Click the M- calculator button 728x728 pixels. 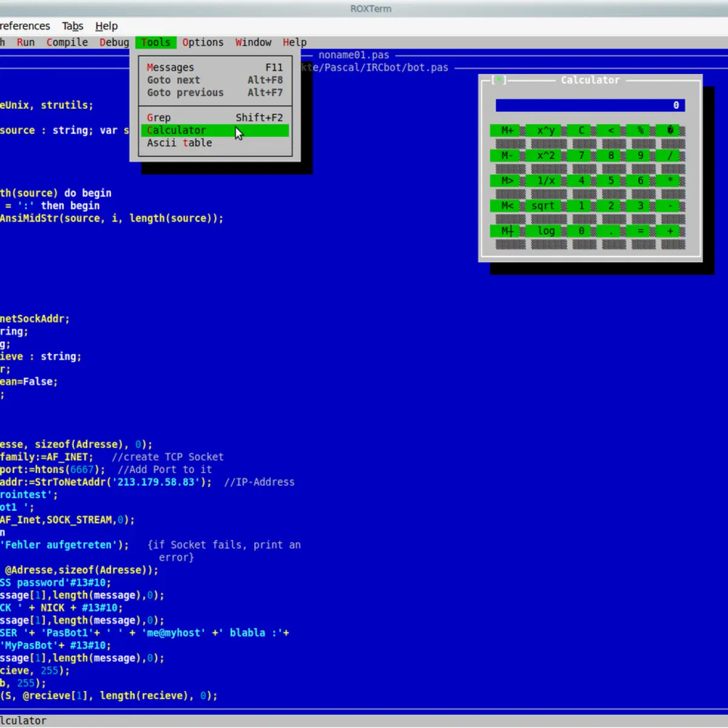pyautogui.click(x=505, y=155)
